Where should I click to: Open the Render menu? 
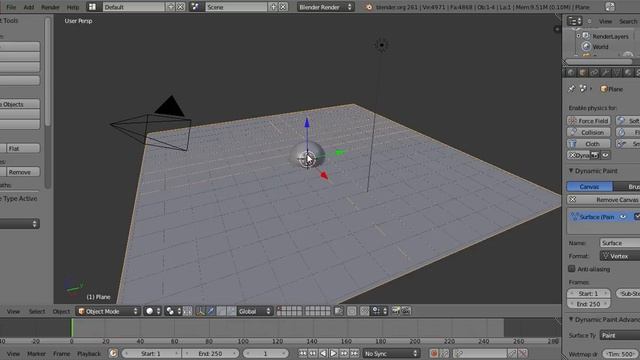pyautogui.click(x=50, y=7)
